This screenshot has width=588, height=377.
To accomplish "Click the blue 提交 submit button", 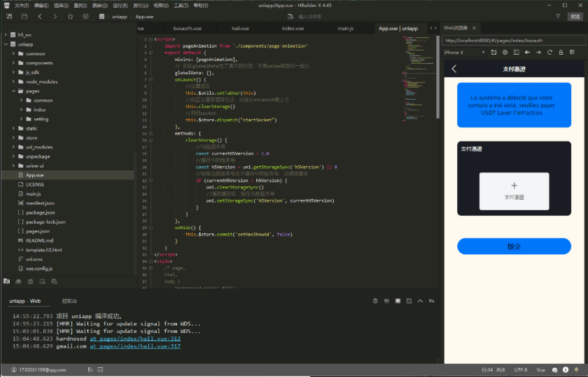I will 514,247.
